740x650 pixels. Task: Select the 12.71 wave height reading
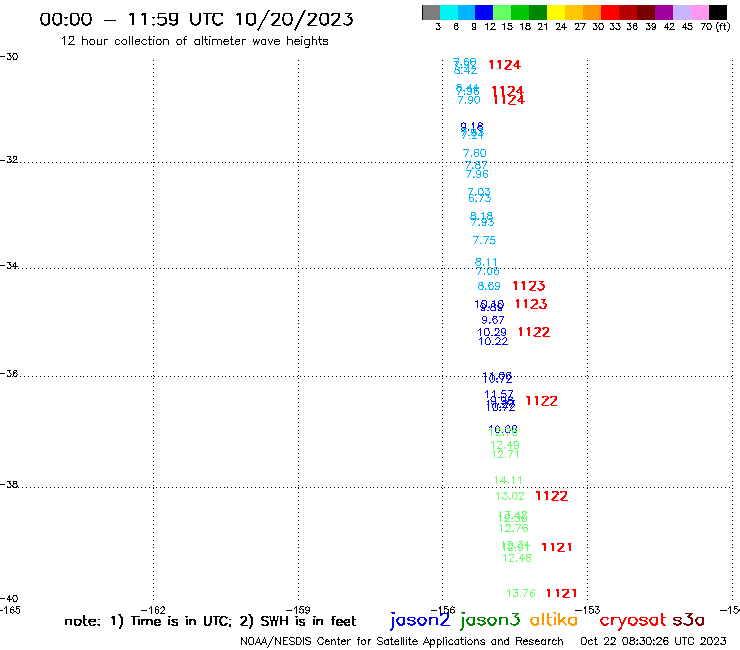click(505, 455)
